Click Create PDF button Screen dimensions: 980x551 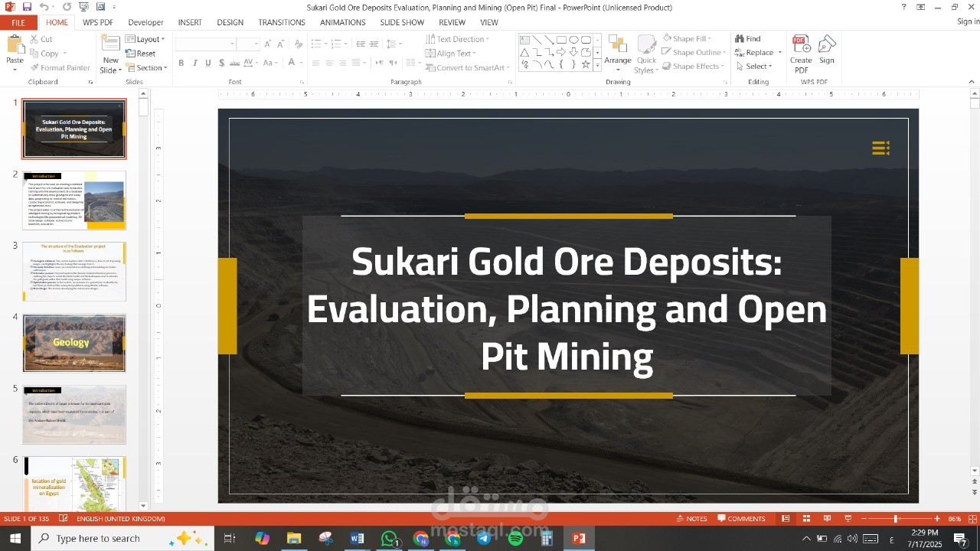click(x=801, y=54)
